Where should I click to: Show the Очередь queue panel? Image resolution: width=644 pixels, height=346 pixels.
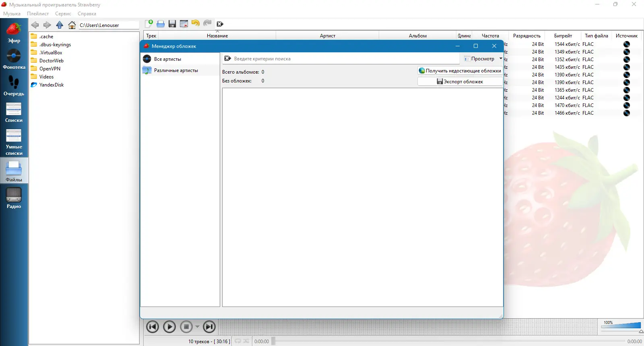click(x=14, y=86)
